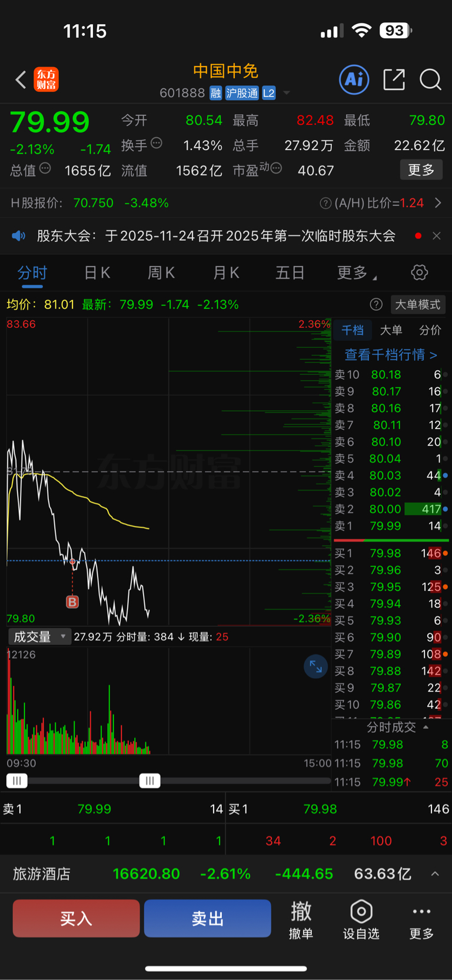
Task: Tap info icon next to 总值
Action: [x=45, y=168]
